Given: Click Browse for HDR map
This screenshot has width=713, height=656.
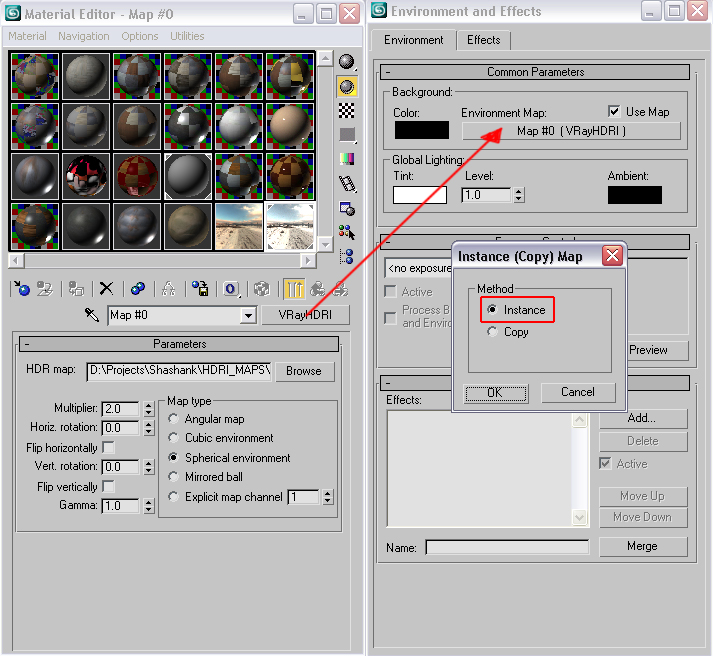Looking at the screenshot, I should (x=304, y=370).
